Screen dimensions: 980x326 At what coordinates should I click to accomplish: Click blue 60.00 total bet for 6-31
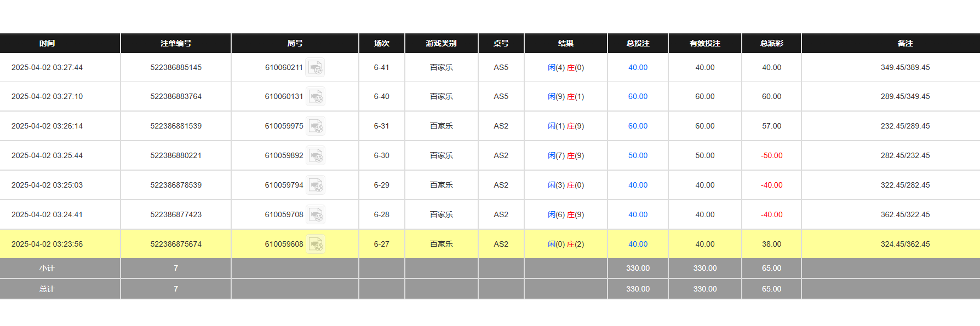click(x=638, y=126)
